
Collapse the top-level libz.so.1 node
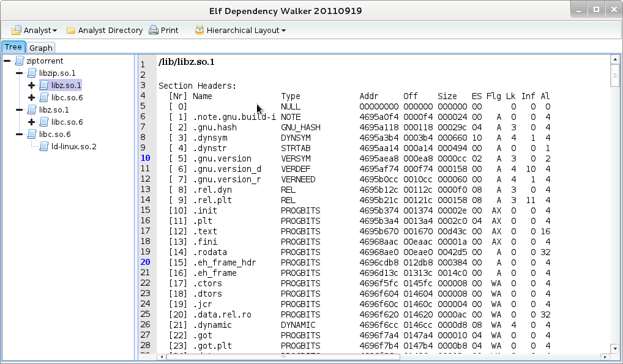20,110
